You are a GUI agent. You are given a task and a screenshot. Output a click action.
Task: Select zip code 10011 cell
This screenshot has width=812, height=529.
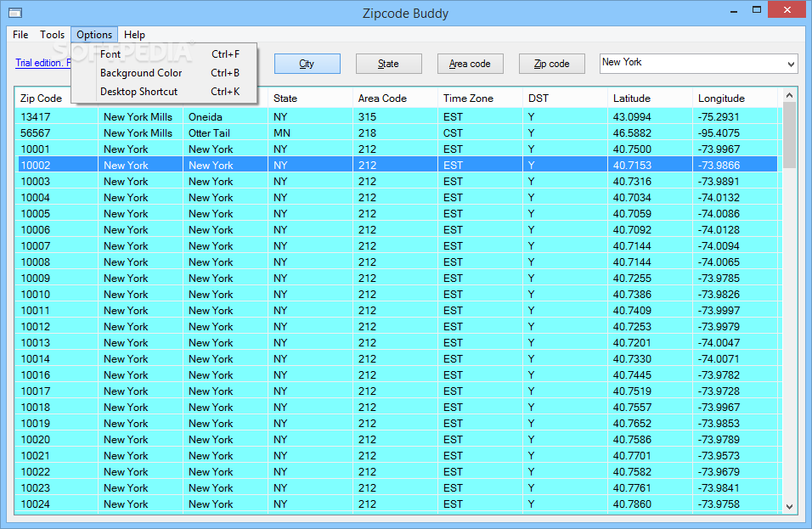pos(58,311)
